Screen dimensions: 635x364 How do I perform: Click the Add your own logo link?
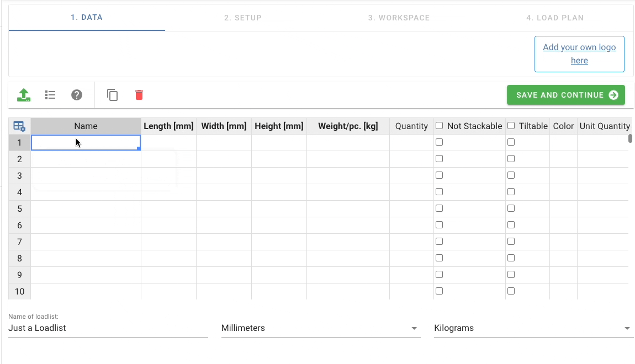click(x=579, y=53)
